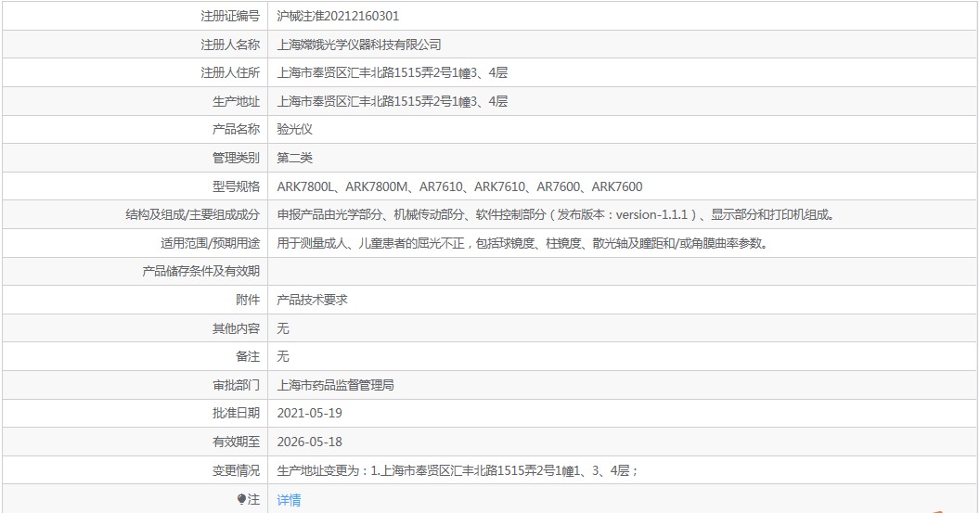980x513 pixels.
Task: Click registrant name 上海嫦娥光学仪器科技有限公司
Action: click(x=359, y=45)
